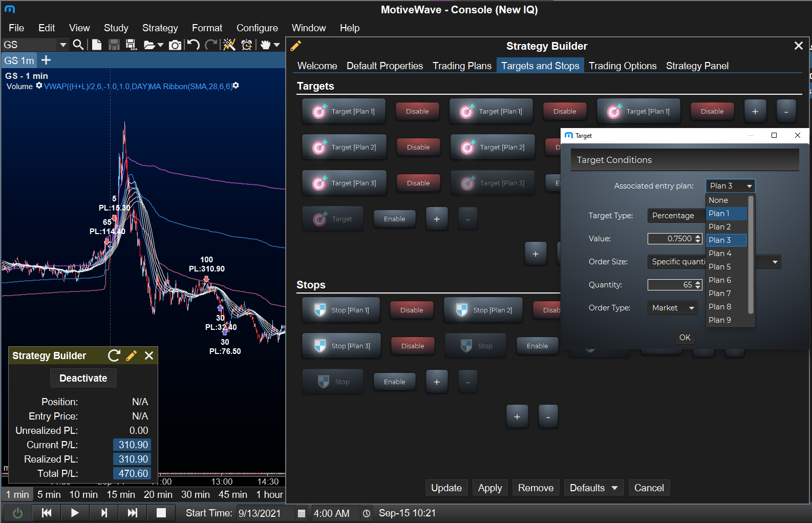This screenshot has height=523, width=812.
Task: Open the Configure menu
Action: pyautogui.click(x=257, y=28)
